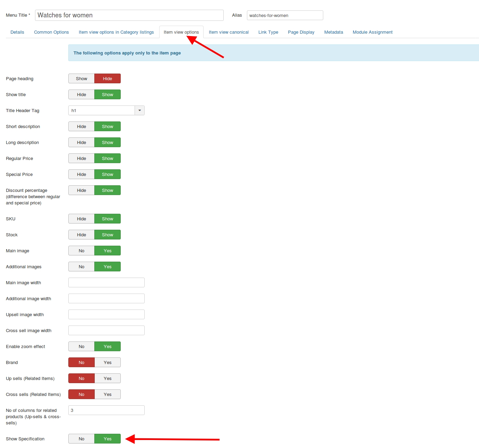Enable Up sells related items
This screenshot has height=448, width=479.
(108, 379)
